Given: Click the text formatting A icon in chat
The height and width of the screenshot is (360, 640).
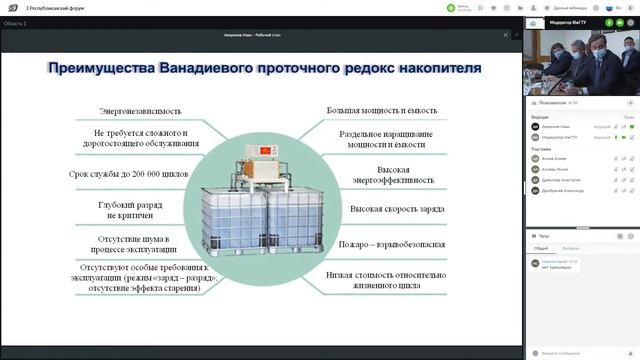Looking at the screenshot, I should click(x=631, y=353).
